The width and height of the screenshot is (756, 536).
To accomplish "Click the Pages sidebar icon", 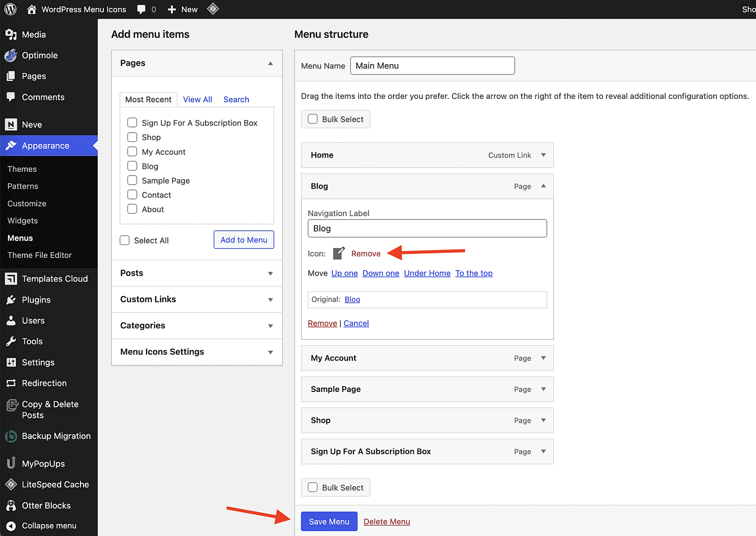I will (11, 76).
